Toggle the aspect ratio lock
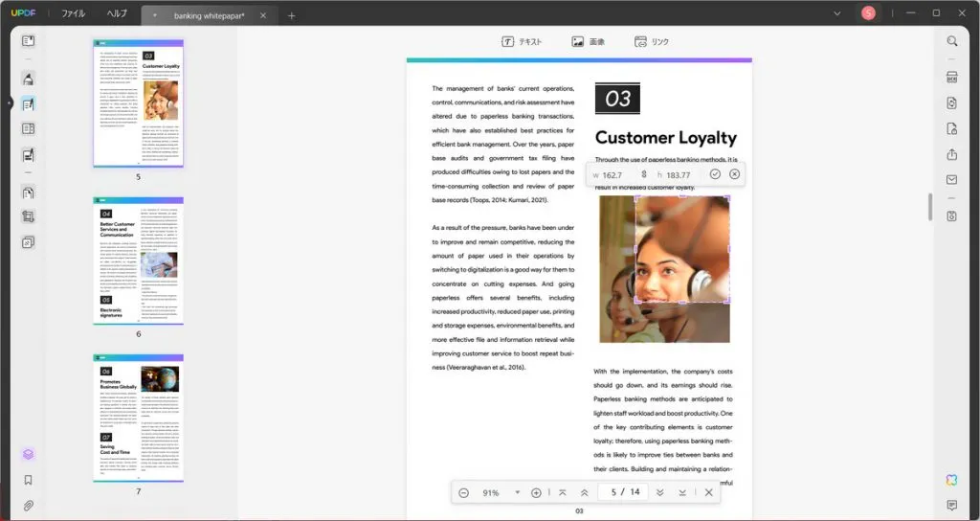 [644, 174]
